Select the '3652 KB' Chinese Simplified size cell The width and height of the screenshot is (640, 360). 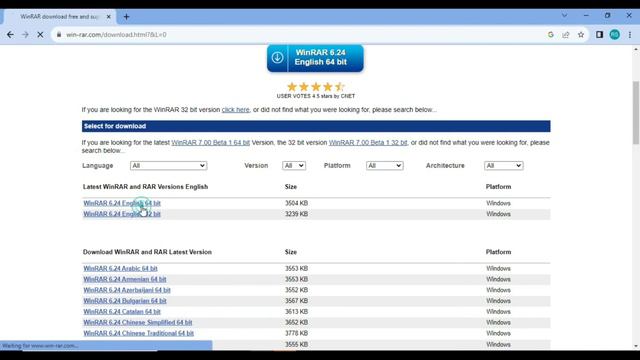click(x=296, y=322)
